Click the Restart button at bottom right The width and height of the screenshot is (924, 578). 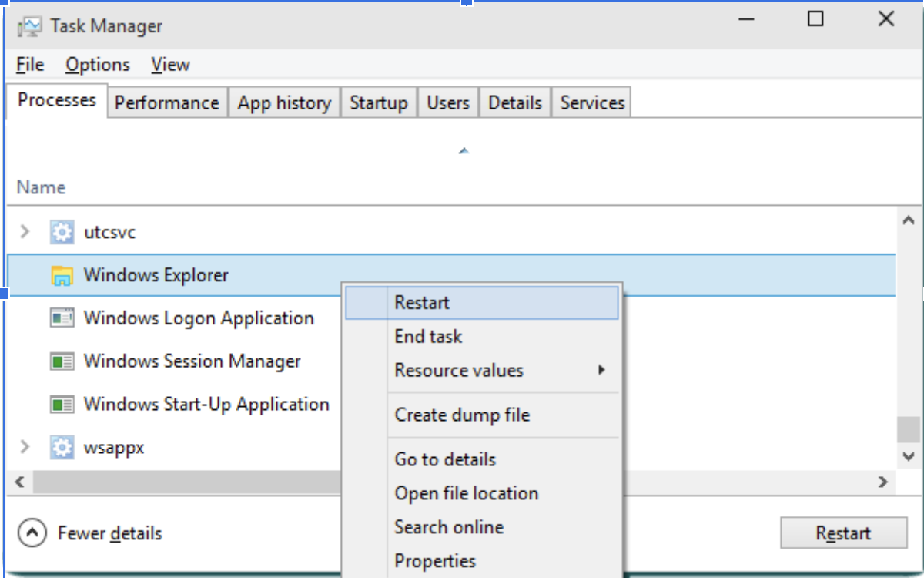pos(842,533)
